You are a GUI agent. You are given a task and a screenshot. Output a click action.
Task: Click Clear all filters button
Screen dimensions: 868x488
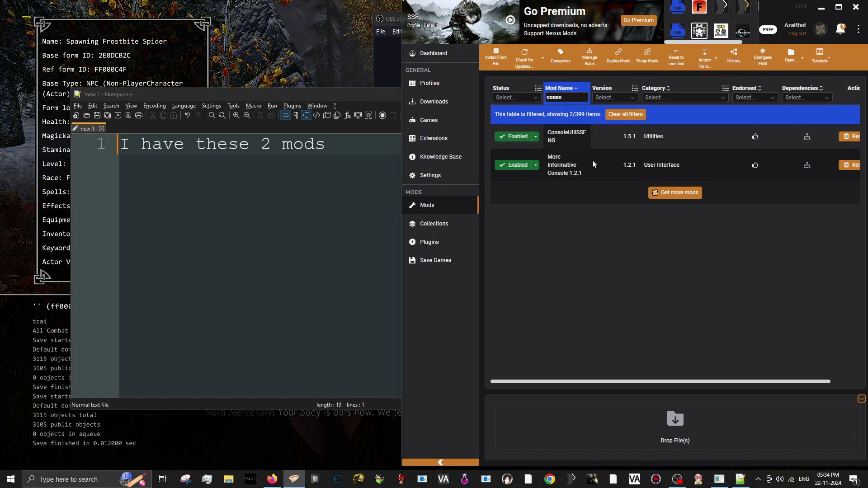point(625,114)
